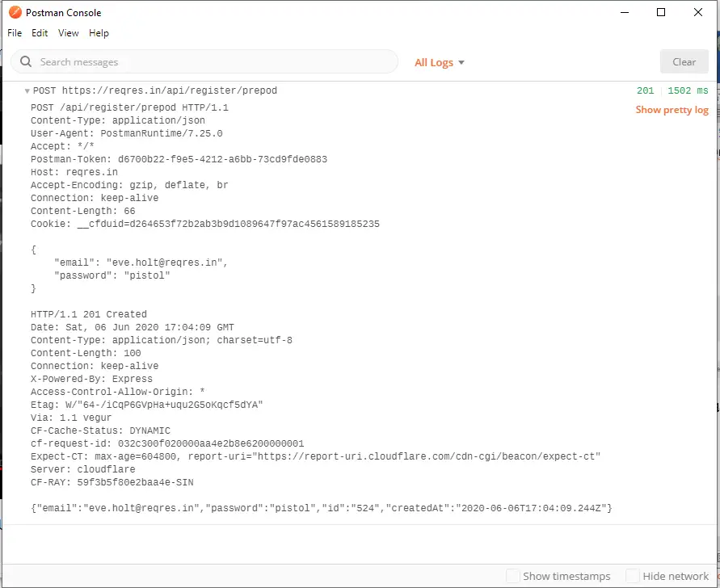Select the POST https://reqres.in/api/register/prepod line
The width and height of the screenshot is (720, 588).
click(x=155, y=90)
